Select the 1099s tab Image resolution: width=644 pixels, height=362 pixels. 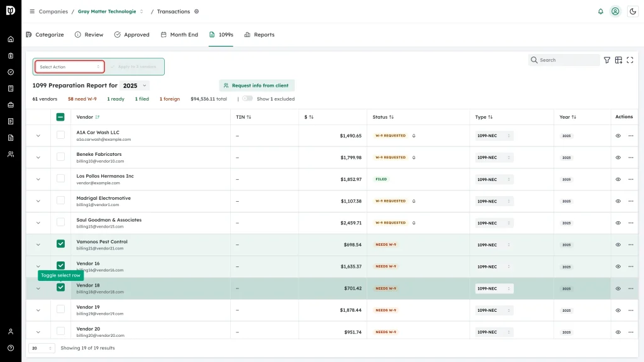coord(221,35)
